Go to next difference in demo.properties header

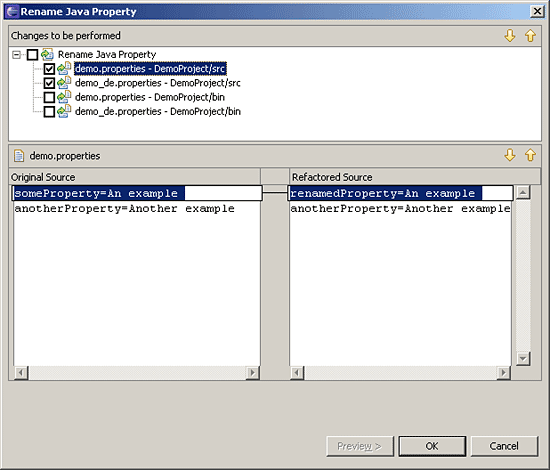click(510, 155)
